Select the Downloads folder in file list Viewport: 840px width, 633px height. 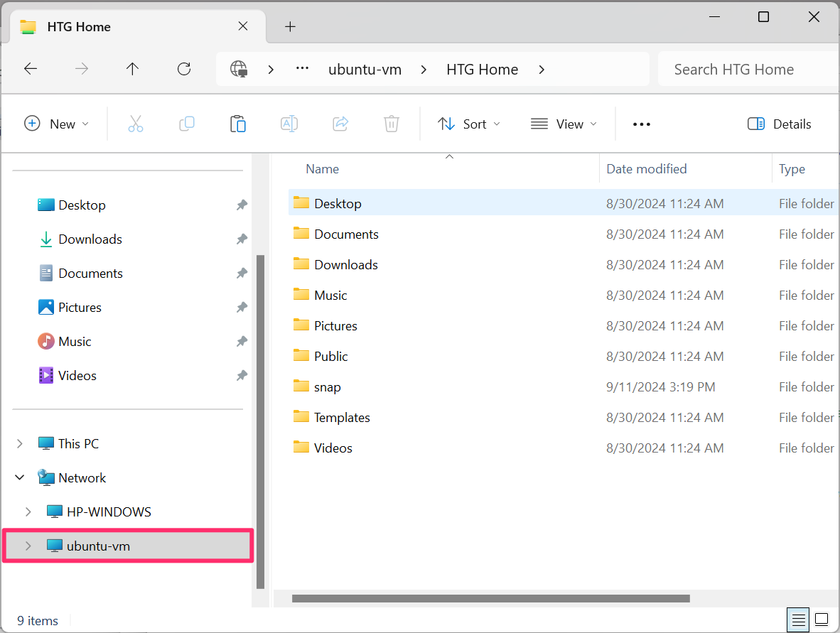(x=564, y=264)
